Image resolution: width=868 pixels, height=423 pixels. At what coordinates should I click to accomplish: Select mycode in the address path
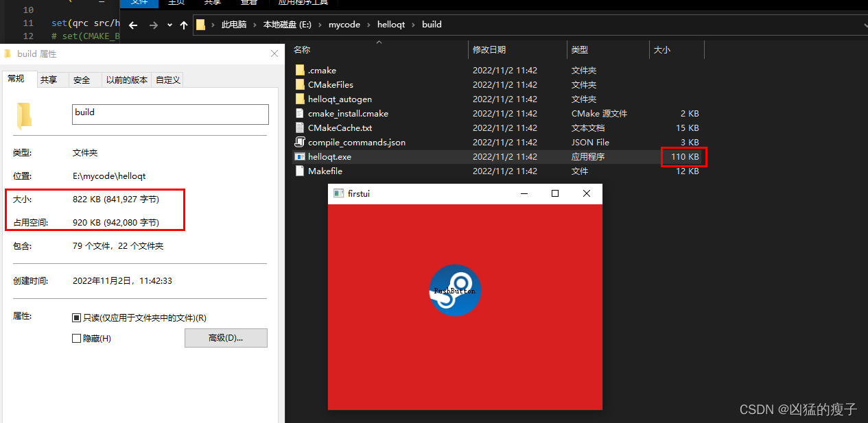coord(344,25)
